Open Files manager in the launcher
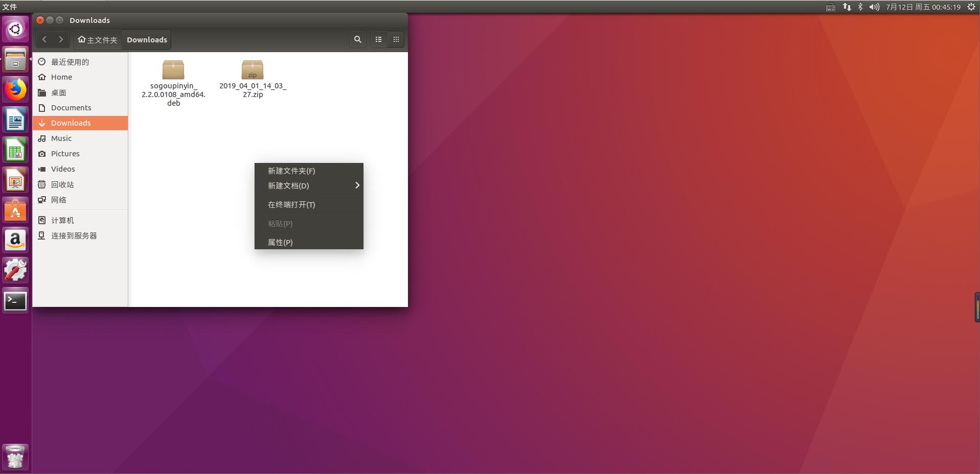This screenshot has height=474, width=980. click(x=15, y=59)
